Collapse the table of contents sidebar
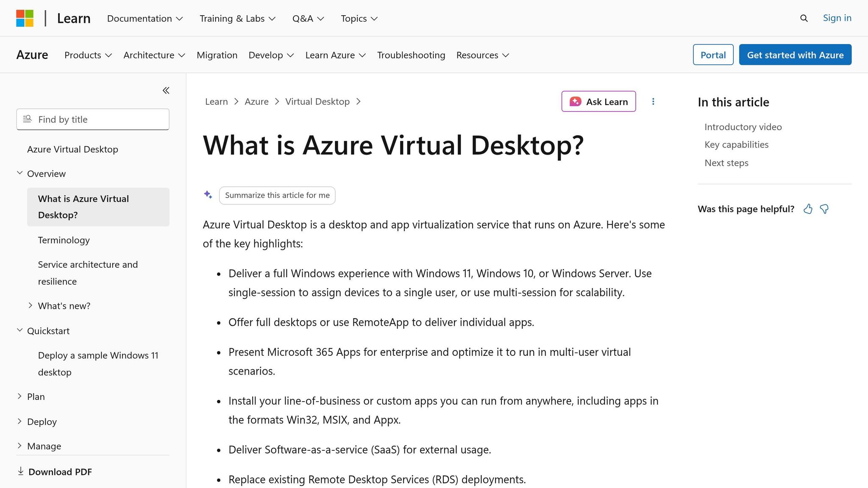The width and height of the screenshot is (868, 488). [166, 90]
